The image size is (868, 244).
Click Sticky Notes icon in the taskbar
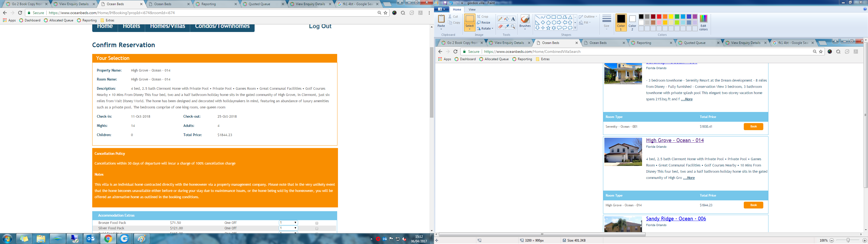click(24, 239)
